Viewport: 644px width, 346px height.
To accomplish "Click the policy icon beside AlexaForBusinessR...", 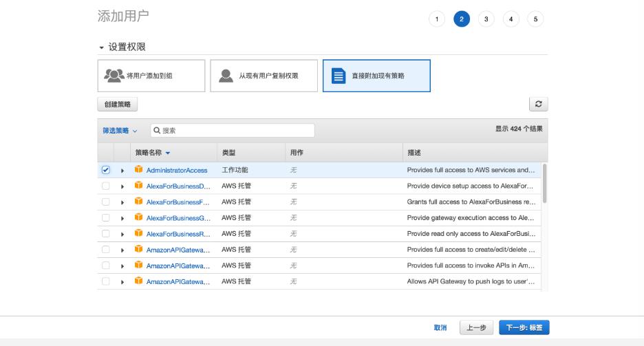I will coord(139,234).
